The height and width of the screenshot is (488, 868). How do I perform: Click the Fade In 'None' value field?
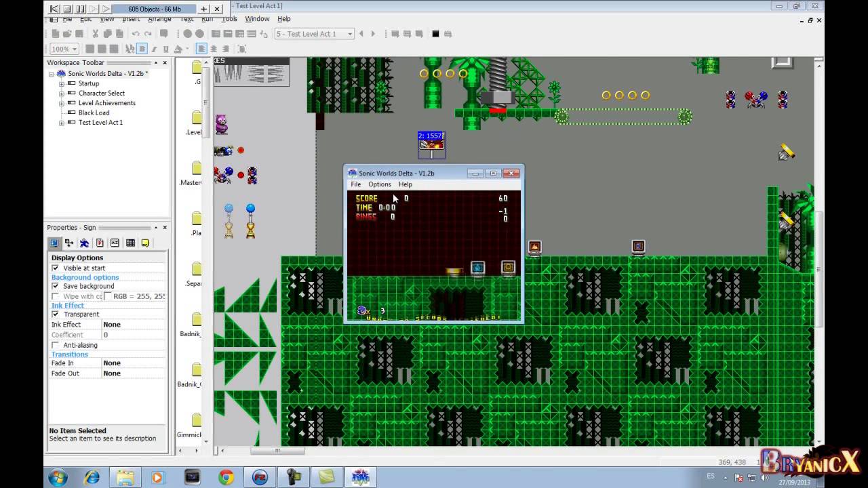pos(134,363)
